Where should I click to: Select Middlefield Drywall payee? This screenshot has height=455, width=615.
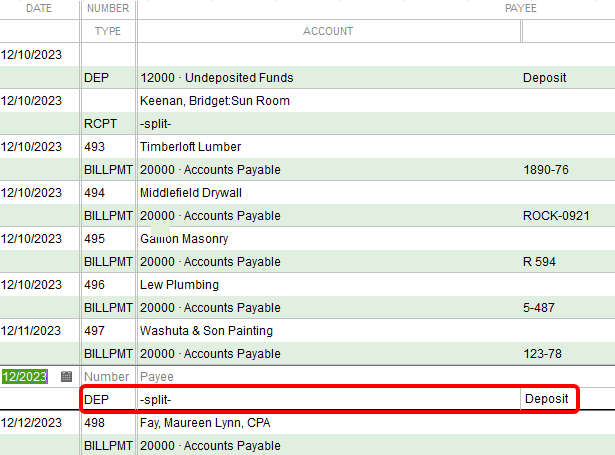point(191,193)
